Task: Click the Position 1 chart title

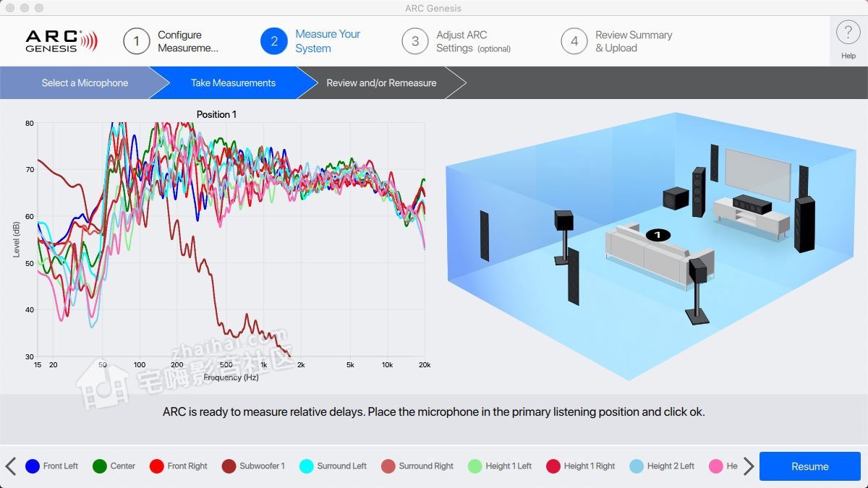Action: (x=216, y=114)
